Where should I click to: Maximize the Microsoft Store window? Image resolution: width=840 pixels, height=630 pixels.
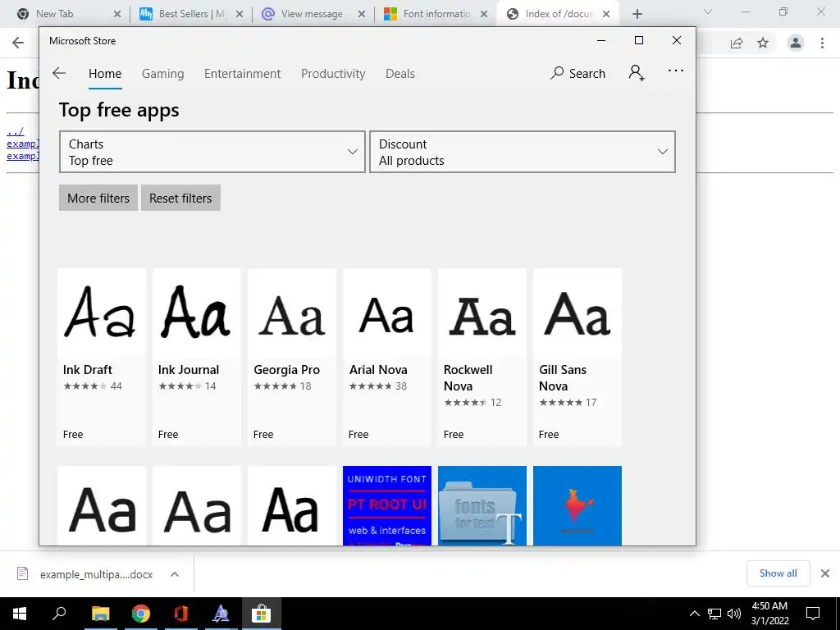coord(638,40)
